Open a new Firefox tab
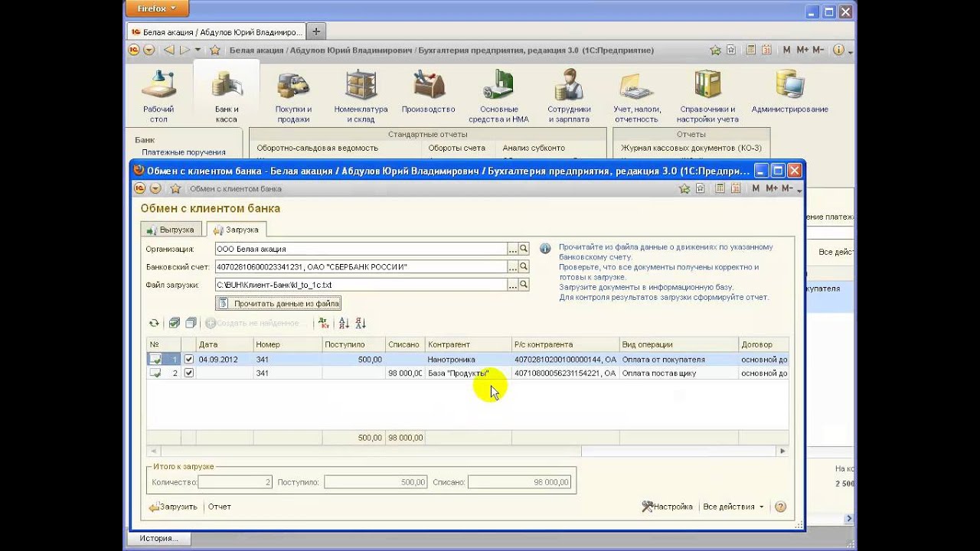Screen dimensions: 980x551 pos(316,31)
